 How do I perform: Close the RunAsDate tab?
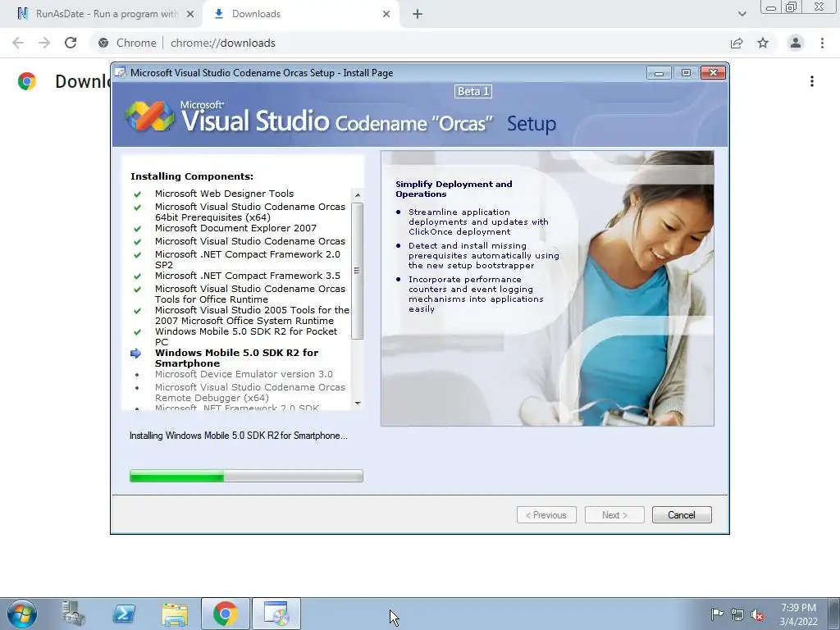(x=190, y=15)
